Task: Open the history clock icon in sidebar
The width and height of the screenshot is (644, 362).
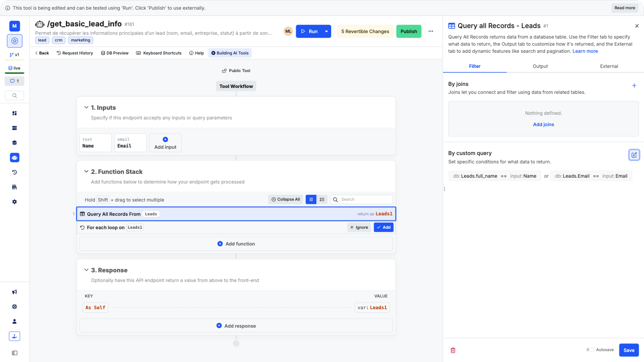Action: tap(15, 172)
